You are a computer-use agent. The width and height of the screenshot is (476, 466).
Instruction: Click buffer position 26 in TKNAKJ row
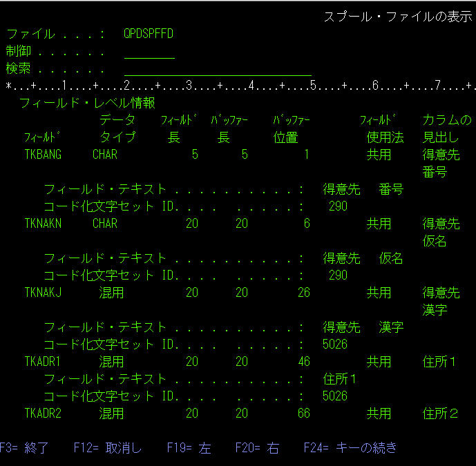tap(304, 293)
